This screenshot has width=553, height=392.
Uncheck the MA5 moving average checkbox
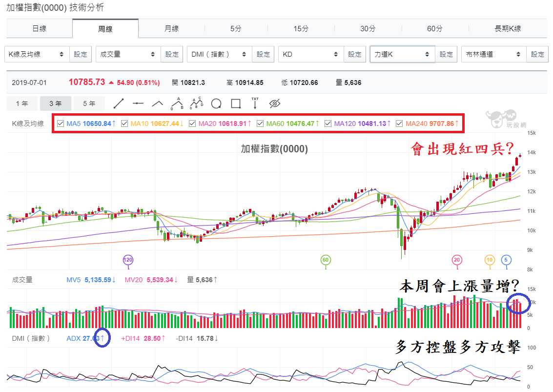pos(61,124)
